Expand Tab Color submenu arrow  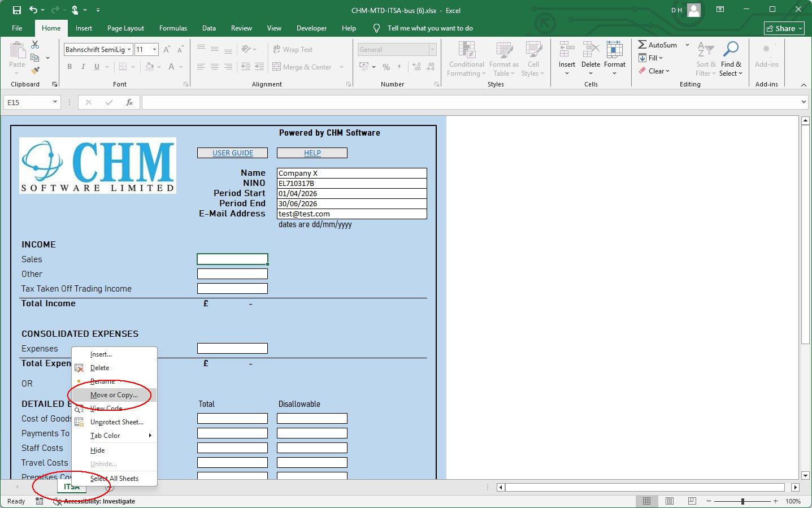150,436
